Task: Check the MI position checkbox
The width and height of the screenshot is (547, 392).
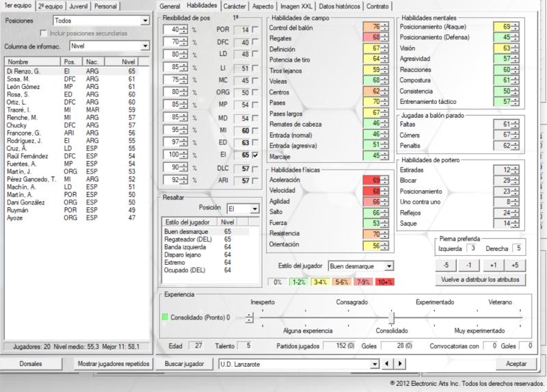Action: coord(255,131)
